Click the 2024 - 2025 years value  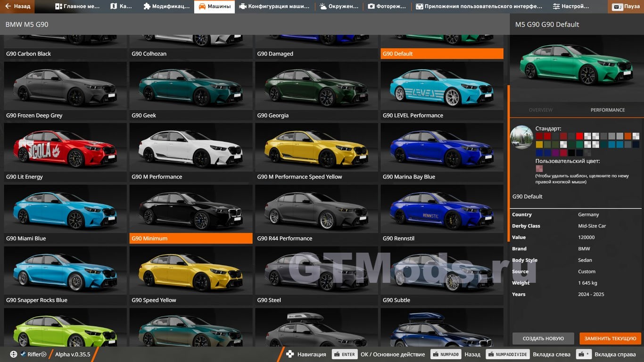[591, 294]
